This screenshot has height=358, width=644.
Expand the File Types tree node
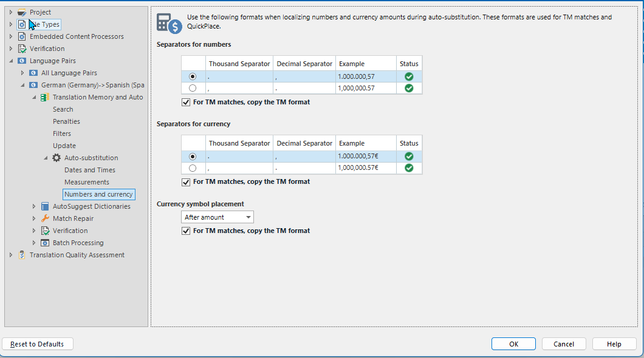pyautogui.click(x=11, y=25)
